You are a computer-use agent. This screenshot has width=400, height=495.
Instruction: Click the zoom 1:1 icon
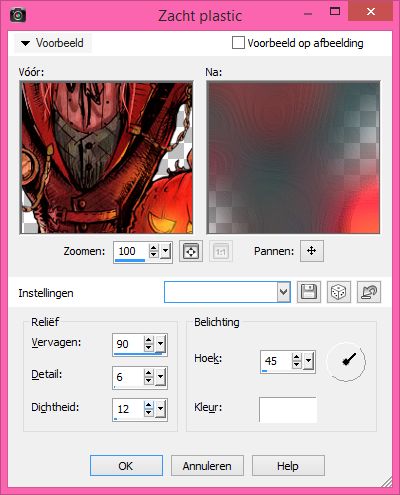(x=221, y=251)
